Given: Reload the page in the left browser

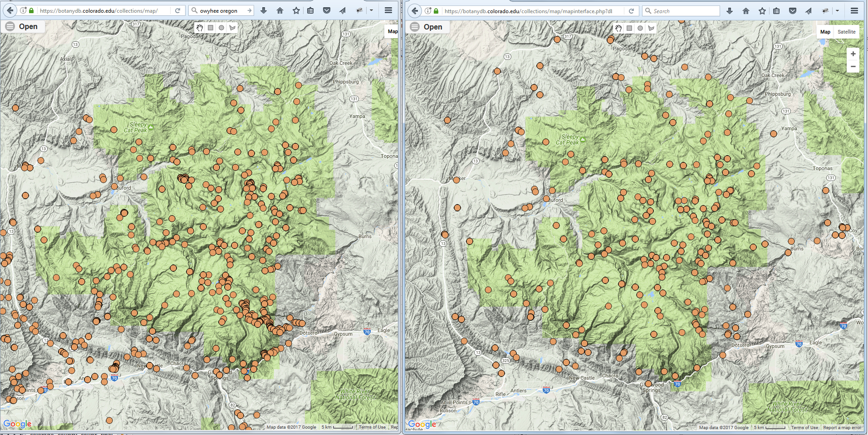Looking at the screenshot, I should 178,10.
